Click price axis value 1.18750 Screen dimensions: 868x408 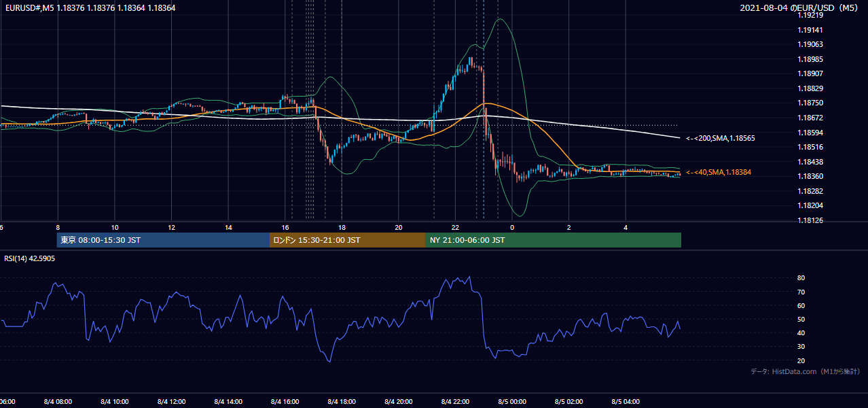tap(810, 103)
